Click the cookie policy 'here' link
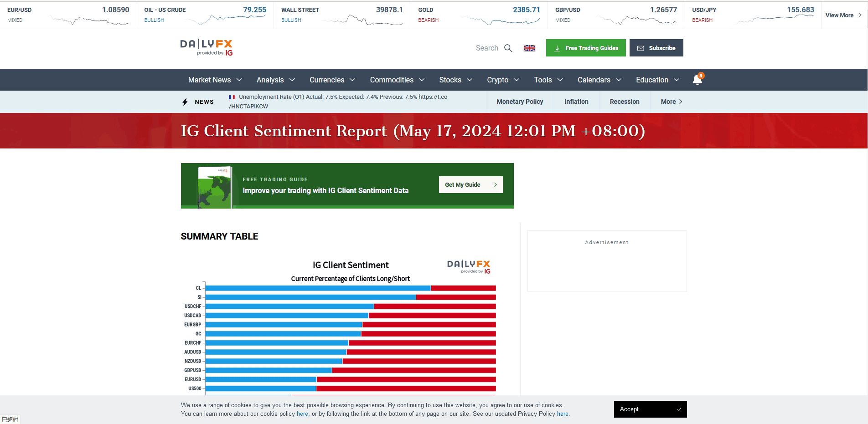This screenshot has height=424, width=868. [x=302, y=414]
